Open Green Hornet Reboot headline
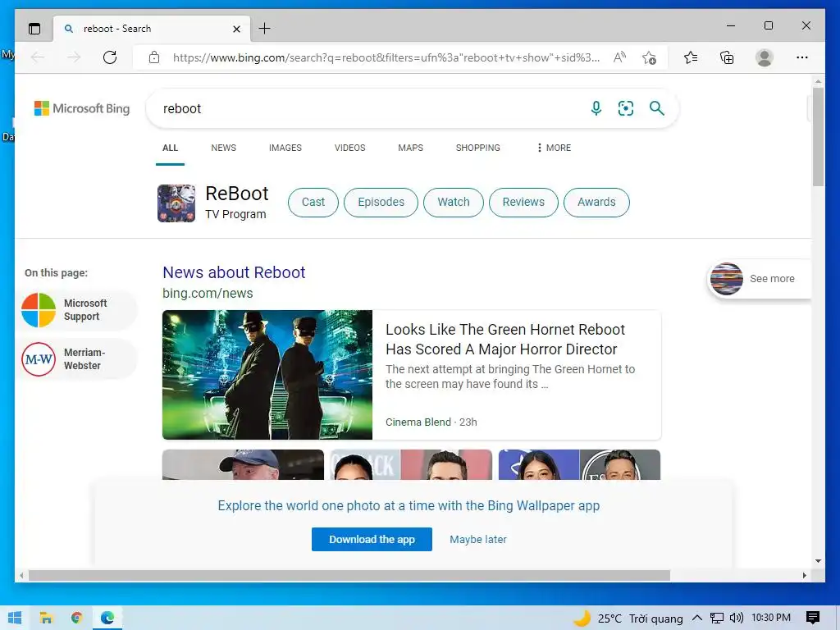Image resolution: width=840 pixels, height=630 pixels. (505, 339)
